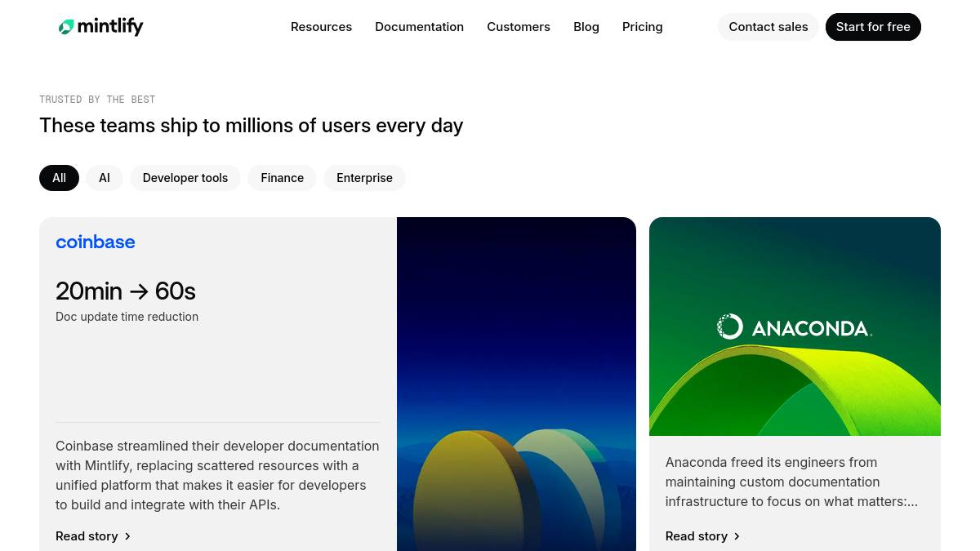The width and height of the screenshot is (980, 551).
Task: Filter customers by AI category
Action: coord(105,178)
